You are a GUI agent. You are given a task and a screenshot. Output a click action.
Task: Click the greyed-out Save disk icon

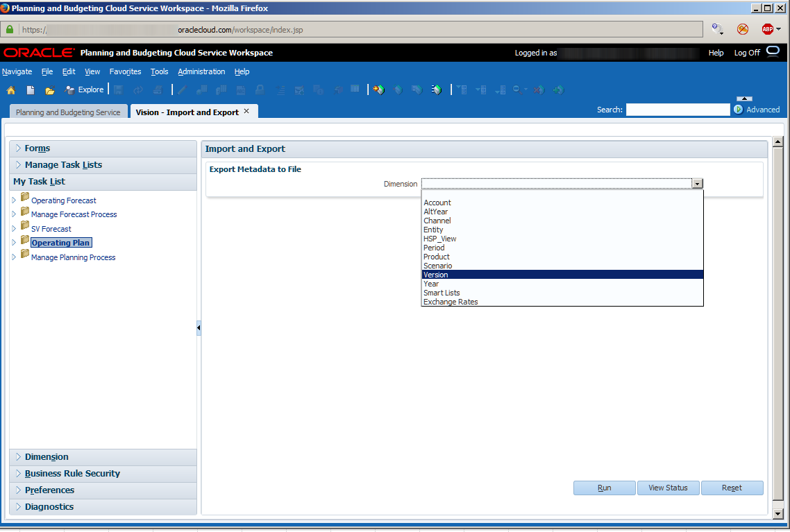click(119, 90)
